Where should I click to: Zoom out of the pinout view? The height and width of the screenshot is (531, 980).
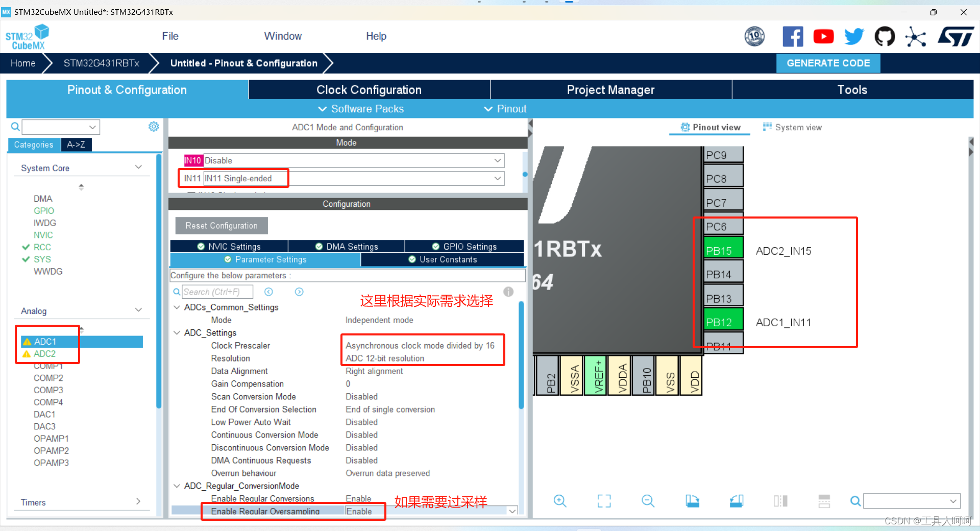tap(648, 501)
